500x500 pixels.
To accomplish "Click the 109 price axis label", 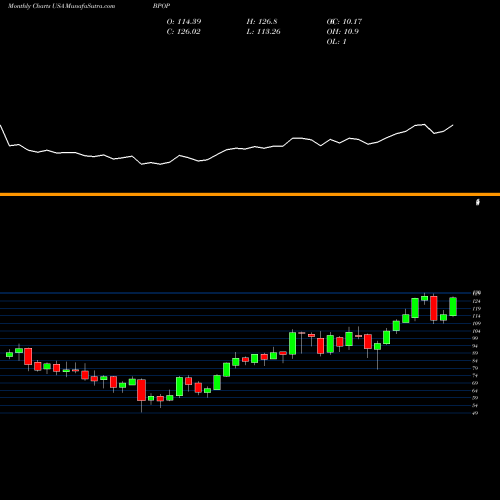I will coord(477,323).
